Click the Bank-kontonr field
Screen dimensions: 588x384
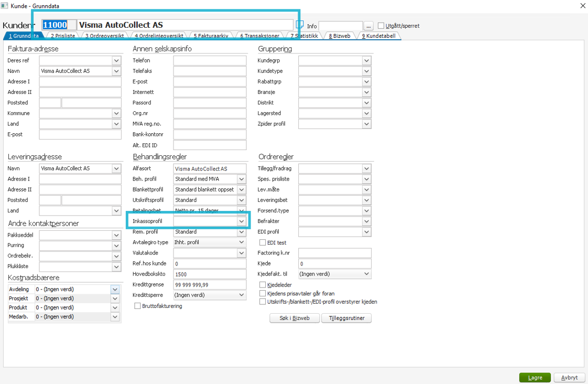click(x=210, y=134)
